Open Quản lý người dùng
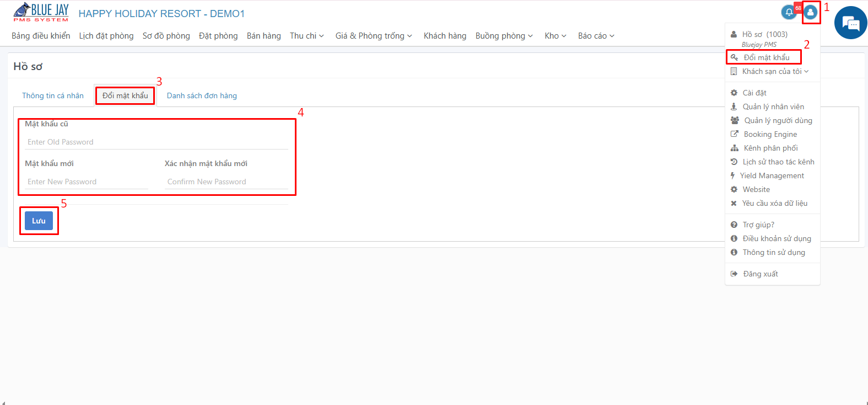 [778, 120]
